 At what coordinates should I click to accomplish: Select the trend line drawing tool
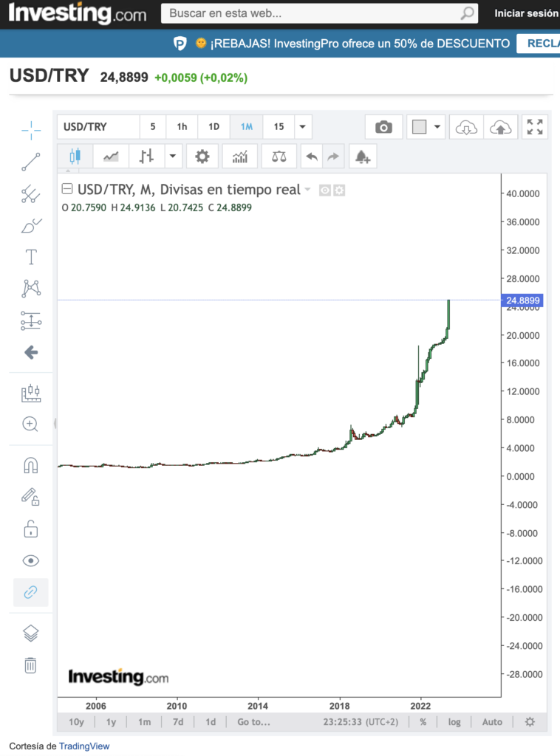[x=31, y=162]
